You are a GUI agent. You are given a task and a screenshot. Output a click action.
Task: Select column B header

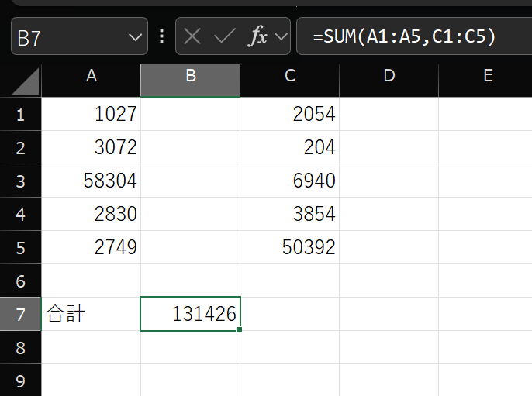tap(190, 76)
